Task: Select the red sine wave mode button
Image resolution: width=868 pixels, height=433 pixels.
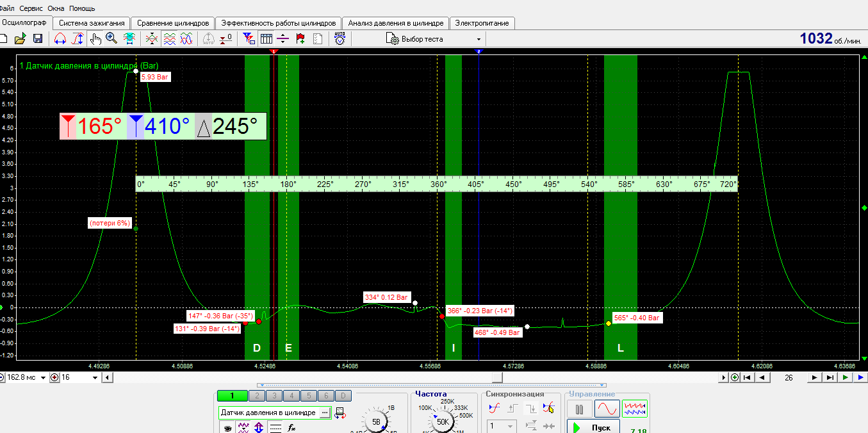Action: point(607,409)
